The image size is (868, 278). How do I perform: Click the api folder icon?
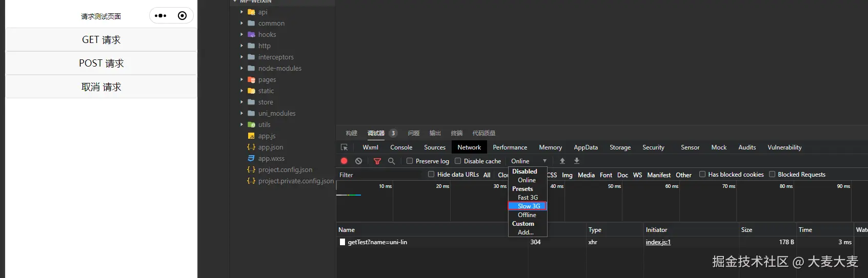251,12
